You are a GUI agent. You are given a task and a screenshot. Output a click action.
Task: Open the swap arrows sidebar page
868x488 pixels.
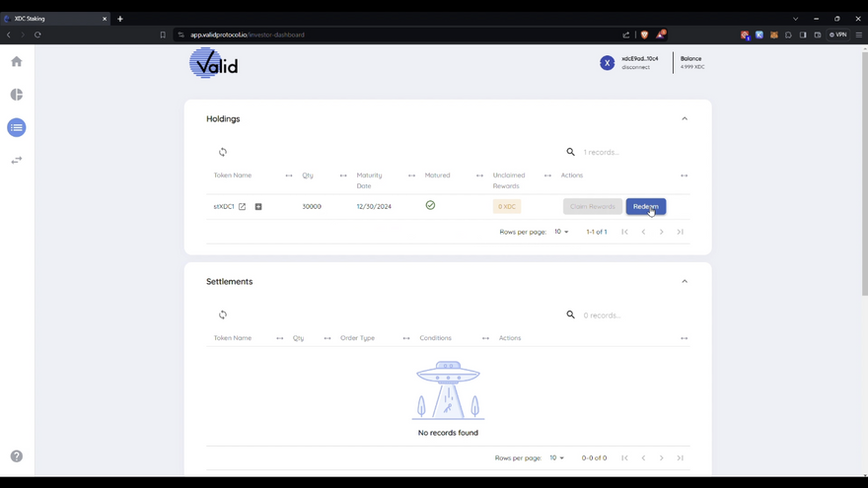click(x=17, y=160)
